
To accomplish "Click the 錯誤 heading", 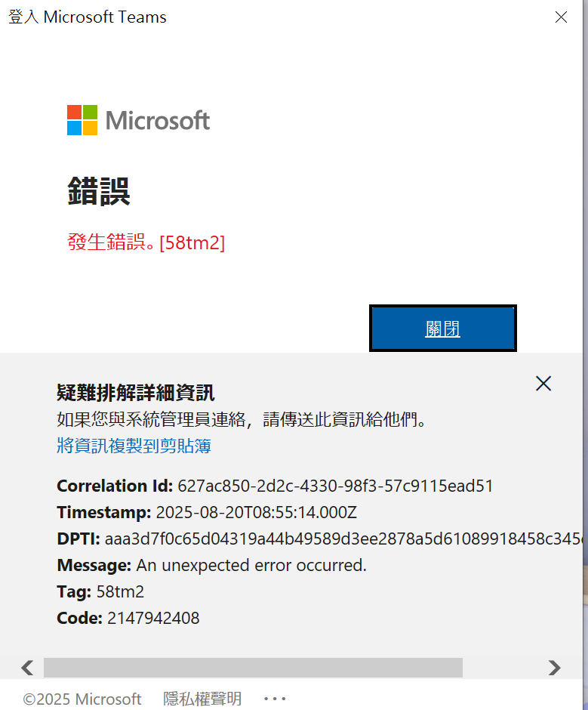I will click(99, 192).
